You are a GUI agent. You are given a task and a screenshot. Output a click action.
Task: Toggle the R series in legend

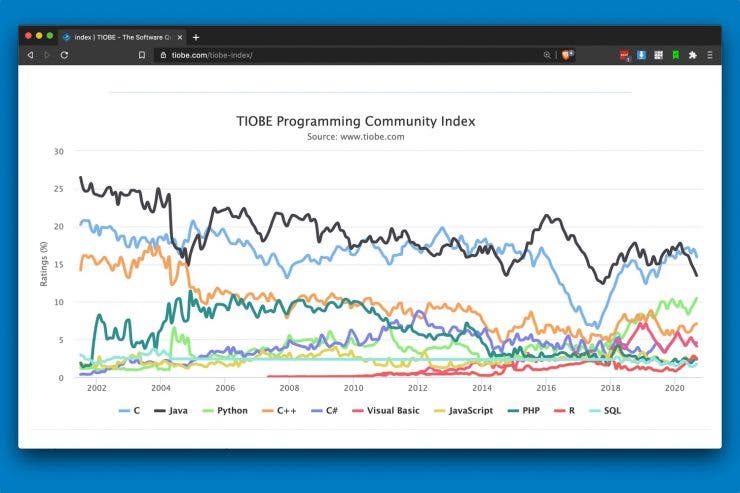[564, 411]
